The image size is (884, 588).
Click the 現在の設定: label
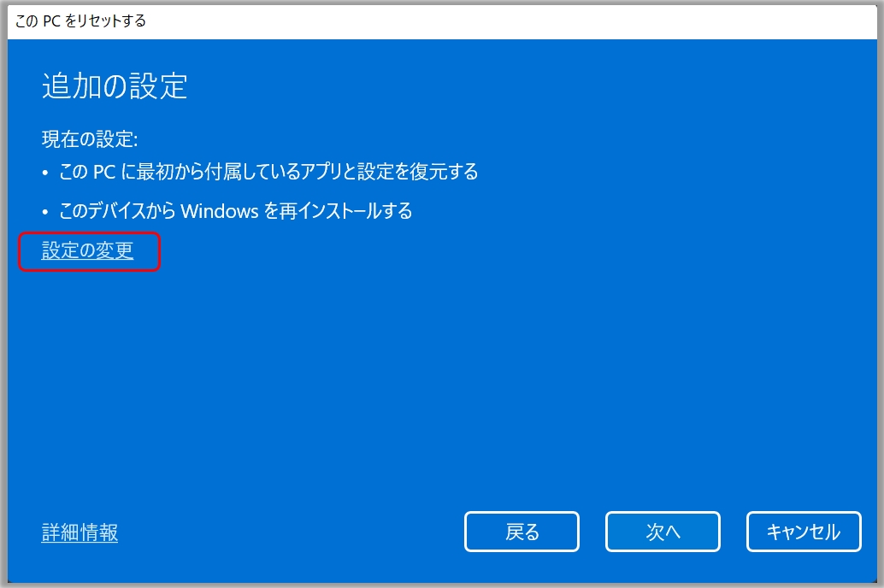pyautogui.click(x=90, y=138)
